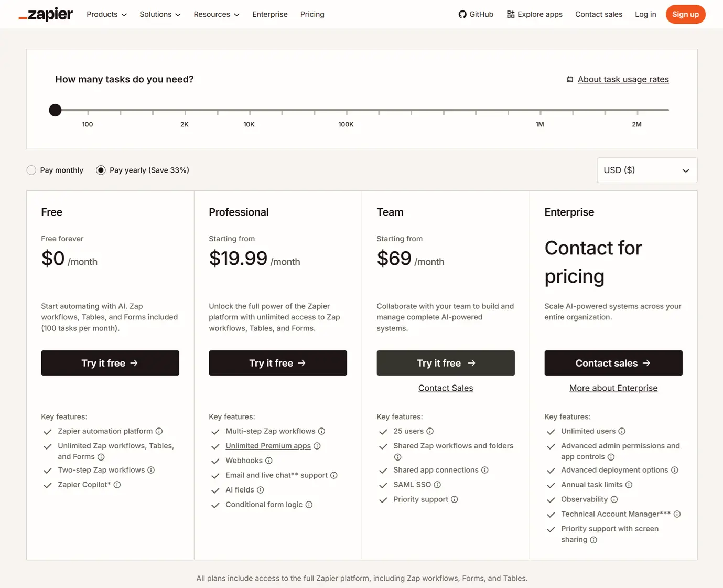Image resolution: width=723 pixels, height=588 pixels.
Task: Click the Explore apps grid icon
Action: (x=511, y=14)
